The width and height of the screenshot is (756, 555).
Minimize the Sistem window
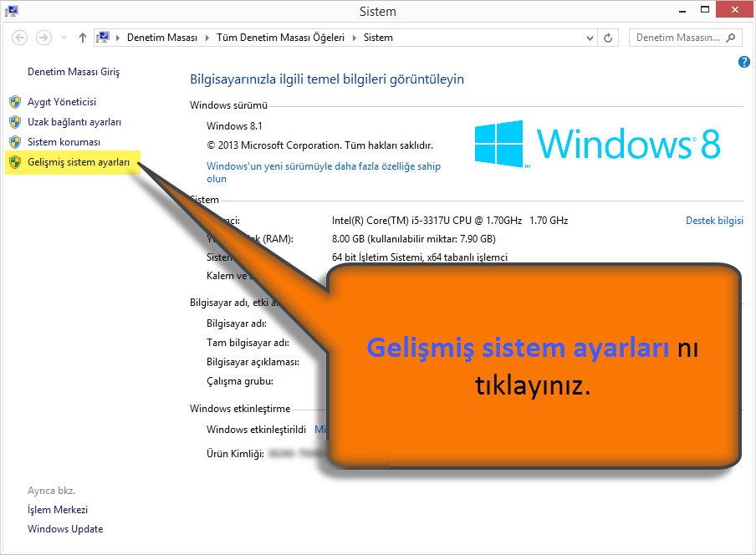click(x=682, y=11)
